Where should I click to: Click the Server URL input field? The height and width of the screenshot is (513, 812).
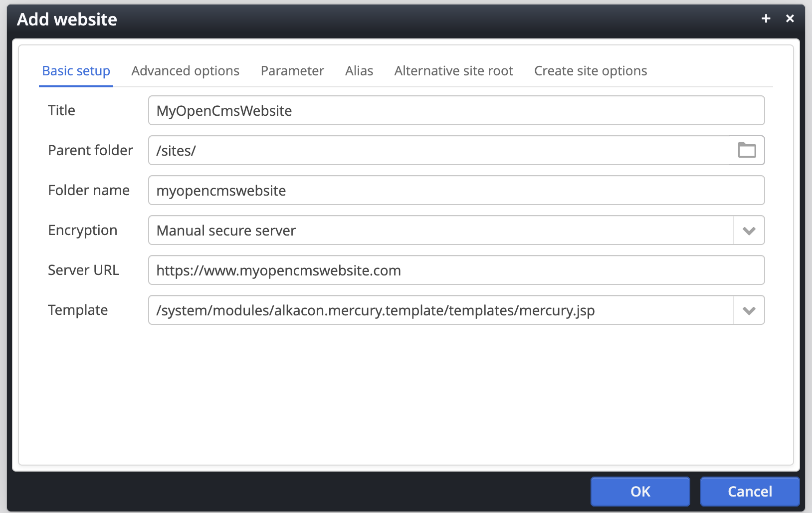[456, 270]
